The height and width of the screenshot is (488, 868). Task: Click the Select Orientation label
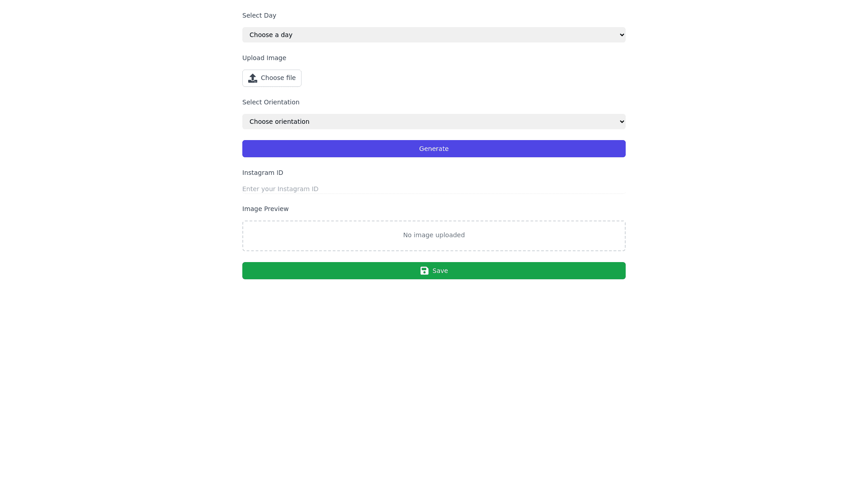[x=271, y=102]
